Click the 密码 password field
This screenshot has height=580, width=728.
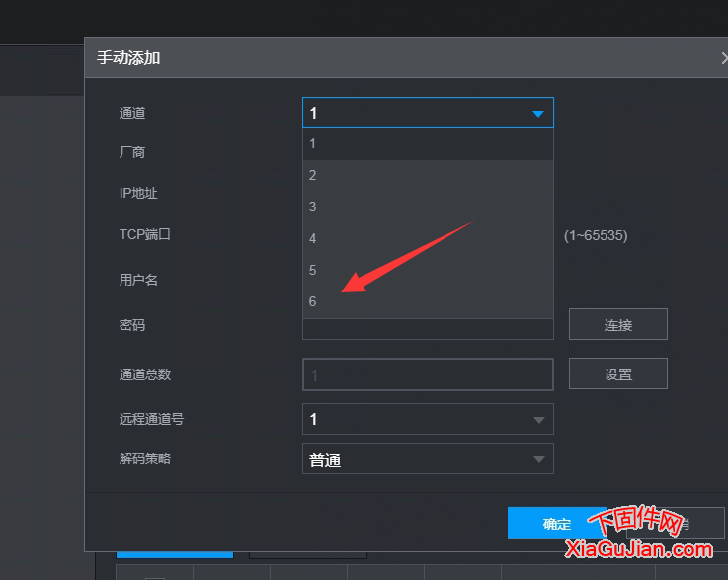(428, 329)
